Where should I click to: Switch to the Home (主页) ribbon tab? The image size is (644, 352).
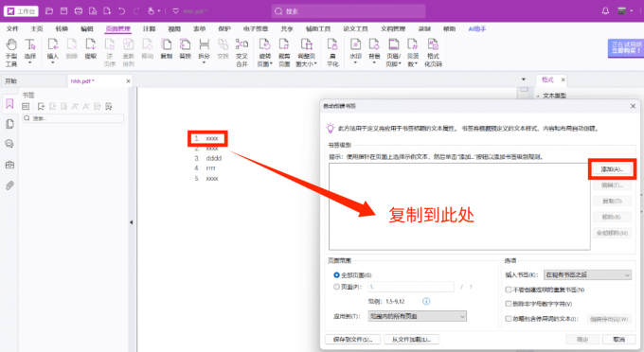37,28
